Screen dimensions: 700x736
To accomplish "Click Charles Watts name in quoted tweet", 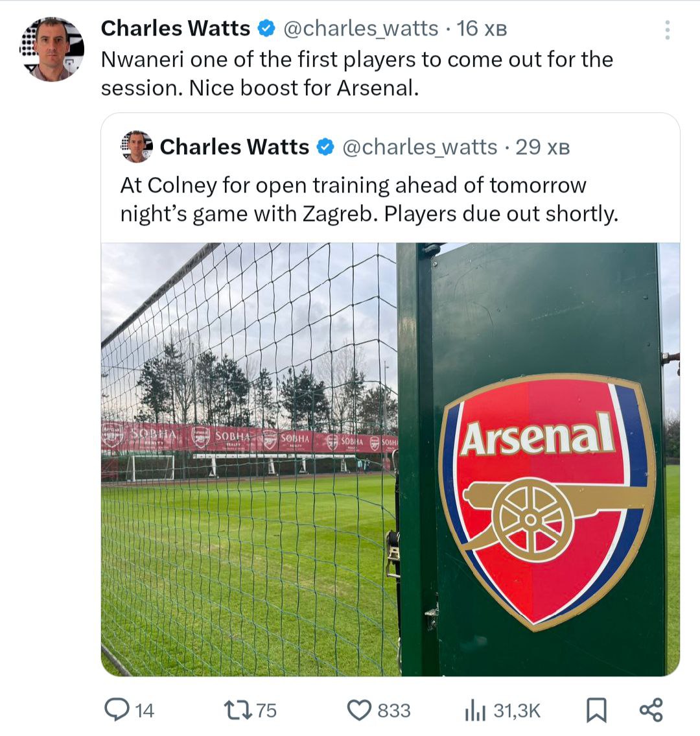I will click(234, 147).
